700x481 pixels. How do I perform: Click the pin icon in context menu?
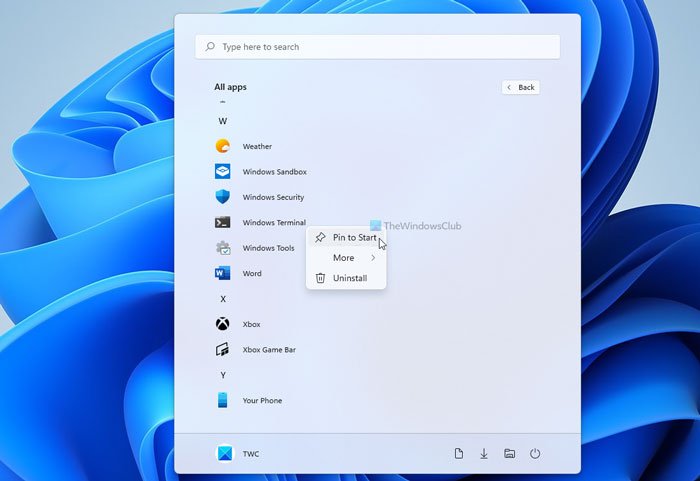click(x=320, y=238)
